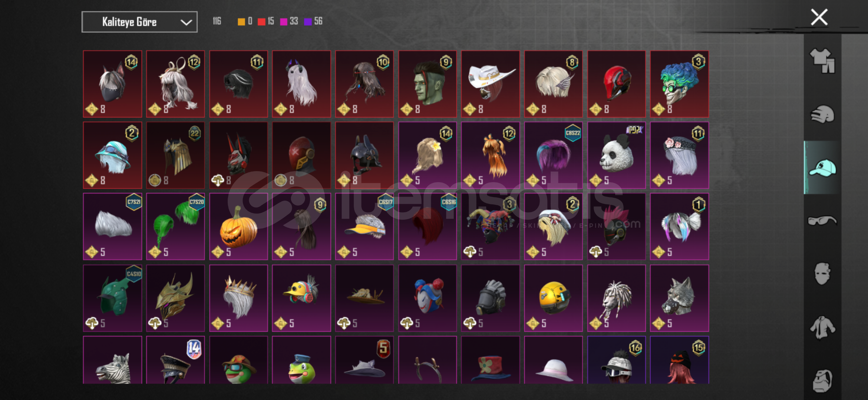Select the green-skinned Frankenstein head item
Image resolution: width=868 pixels, height=400 pixels.
[428, 84]
